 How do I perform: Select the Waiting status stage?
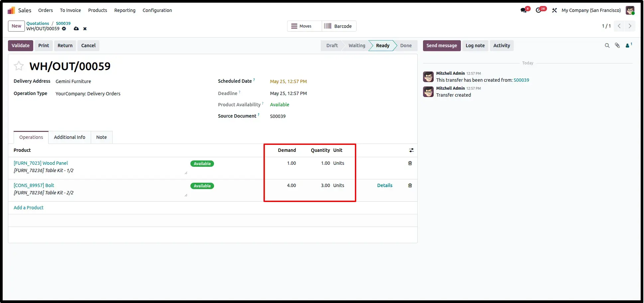357,46
